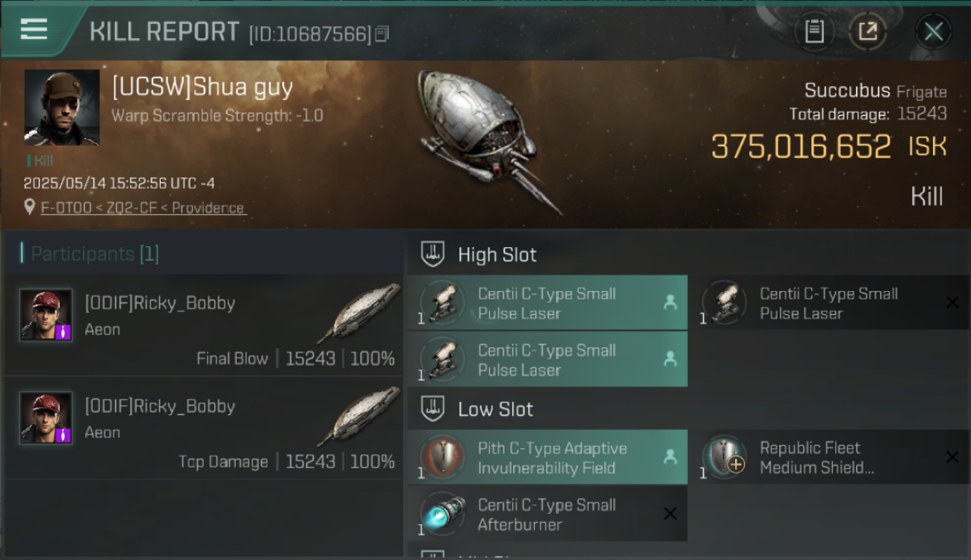Screen dimensions: 971x560
Task: Click the Centii C-Type Small Afterburner icon
Action: (x=442, y=513)
